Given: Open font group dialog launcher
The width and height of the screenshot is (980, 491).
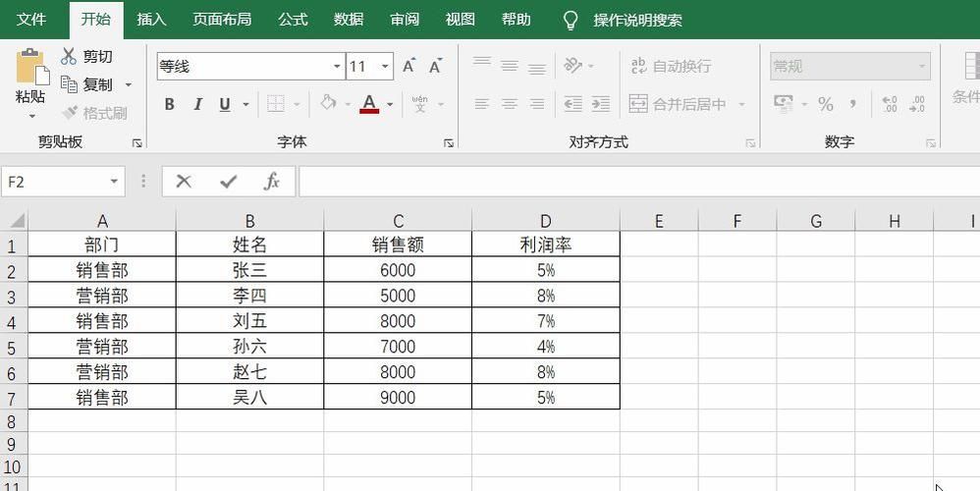Looking at the screenshot, I should 448,143.
